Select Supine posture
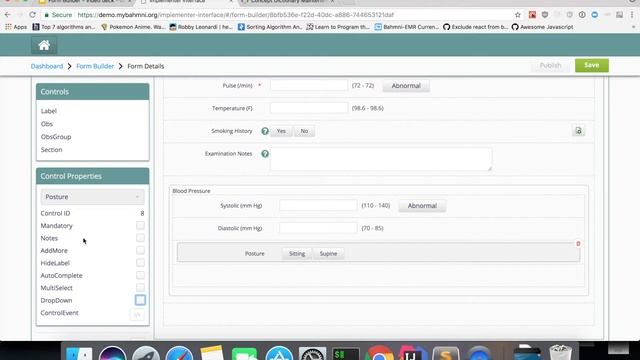The width and height of the screenshot is (640, 360). 328,253
